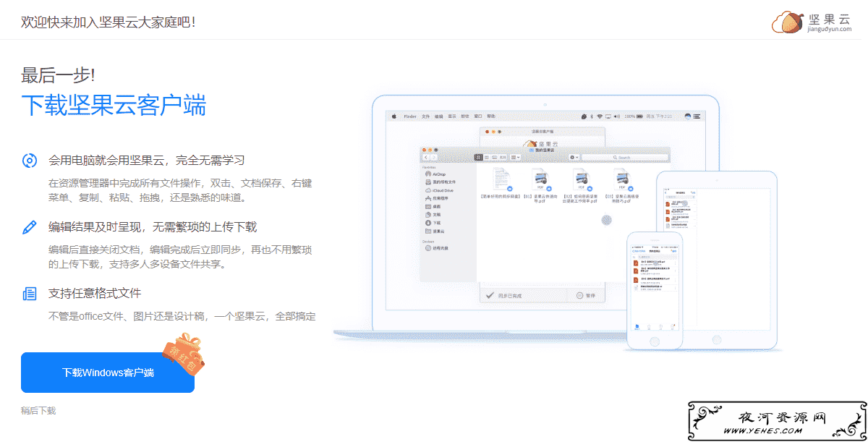Viewport: 868px width, 442px height.
Task: Click the document icon beside 支持任意格式文件
Action: (x=30, y=294)
